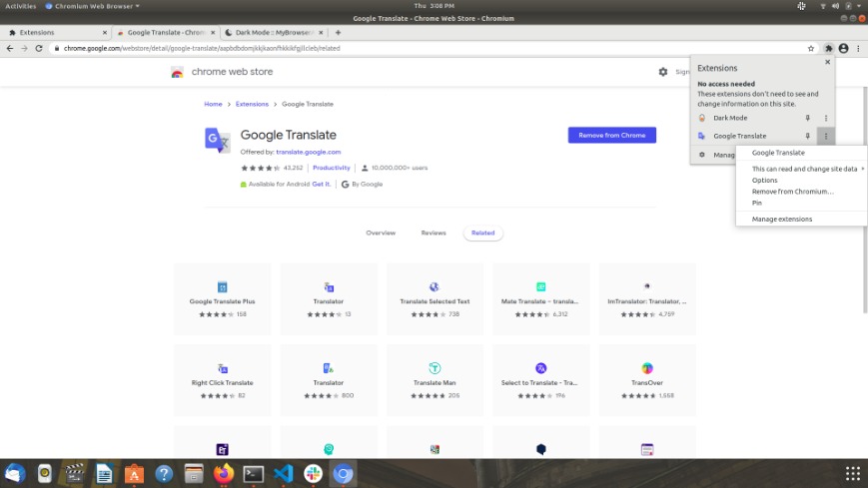
Task: Open Ubuntu Software from the dock
Action: point(134,474)
